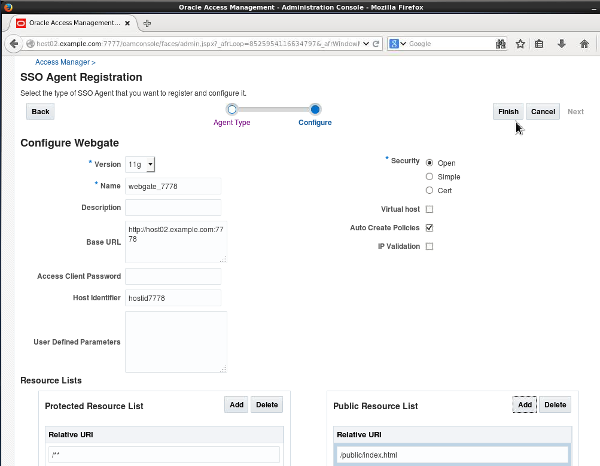Click in the Access Client Password field
The image size is (600, 466).
(173, 276)
